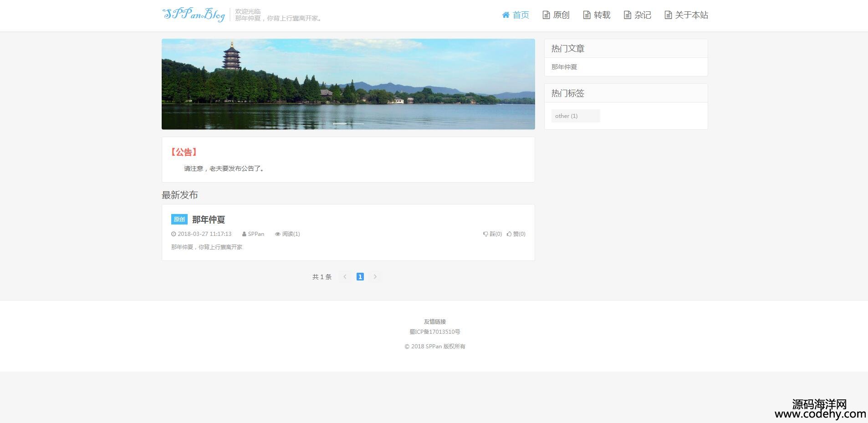This screenshot has width=868, height=423.
Task: Click the eye icon beside 阅读(1)
Action: 277,234
